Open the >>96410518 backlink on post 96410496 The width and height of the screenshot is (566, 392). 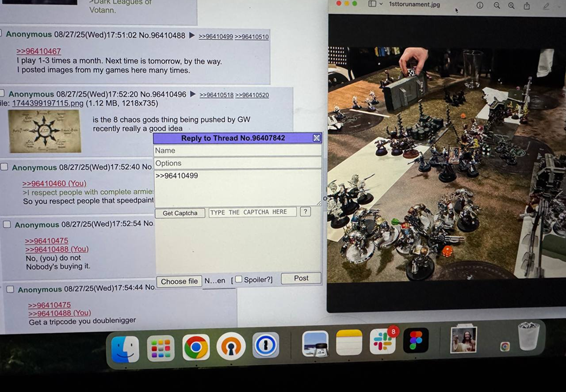pyautogui.click(x=217, y=95)
